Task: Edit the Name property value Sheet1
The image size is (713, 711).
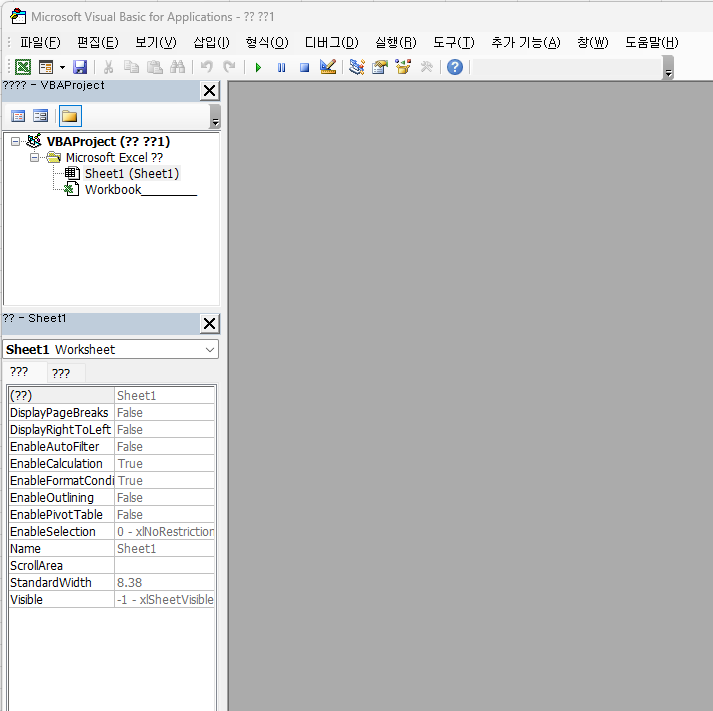Action: point(164,549)
